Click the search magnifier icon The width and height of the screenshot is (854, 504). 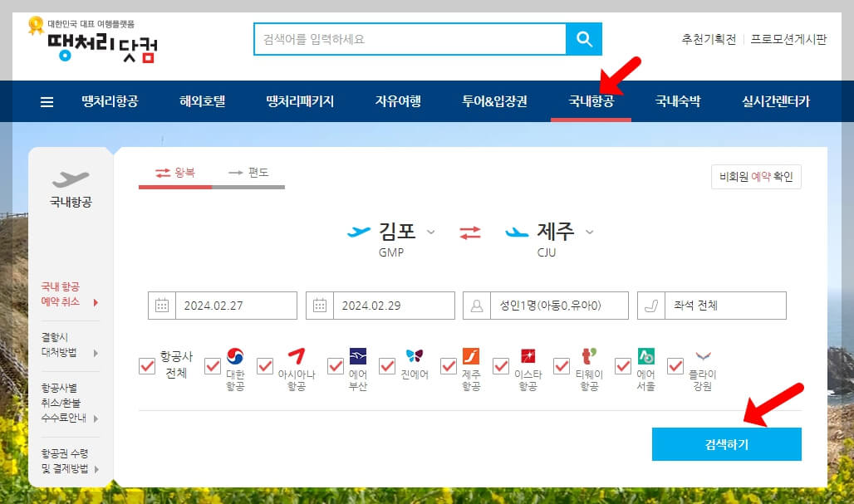click(x=584, y=38)
